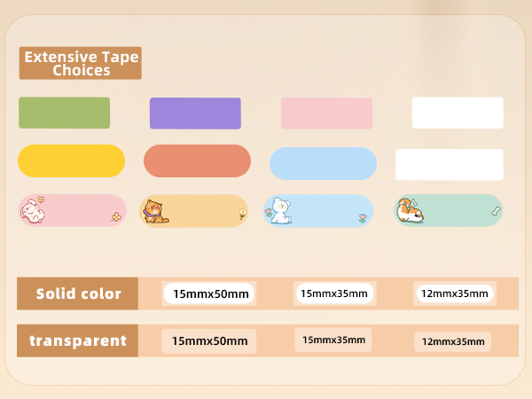This screenshot has height=399, width=532.
Task: Choose transparent 15mmx50mm size option
Action: point(209,340)
